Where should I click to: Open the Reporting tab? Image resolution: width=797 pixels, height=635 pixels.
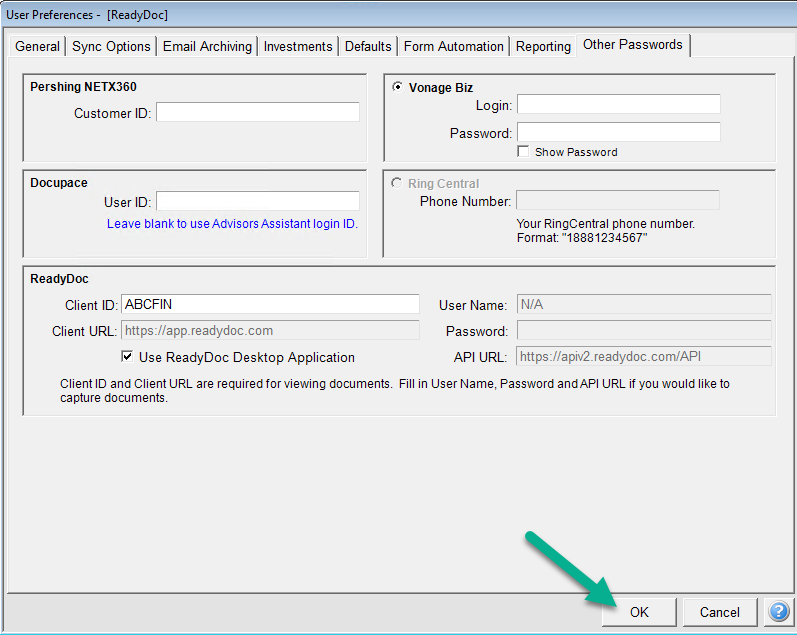pos(543,46)
